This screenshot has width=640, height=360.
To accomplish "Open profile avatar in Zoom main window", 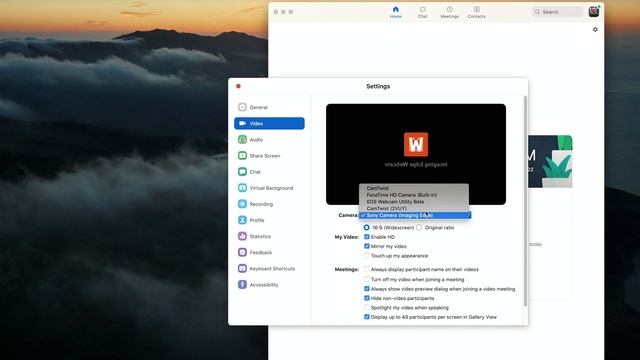I will (593, 11).
